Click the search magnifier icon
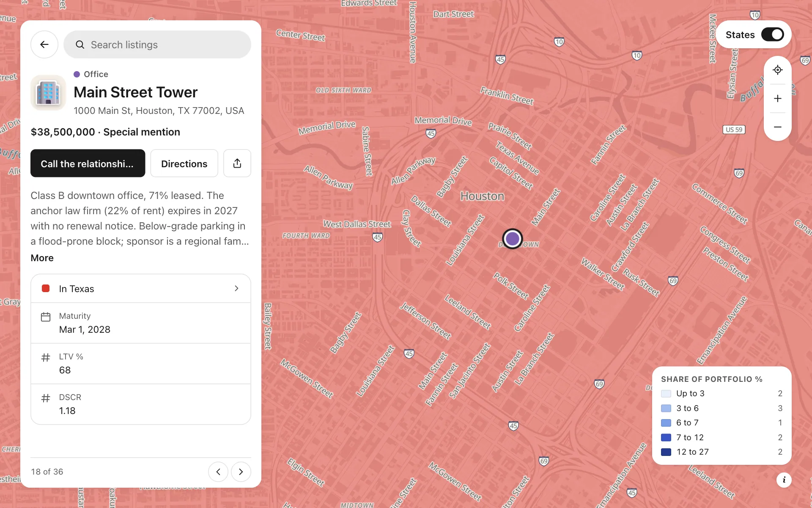This screenshot has width=812, height=508. click(x=80, y=44)
